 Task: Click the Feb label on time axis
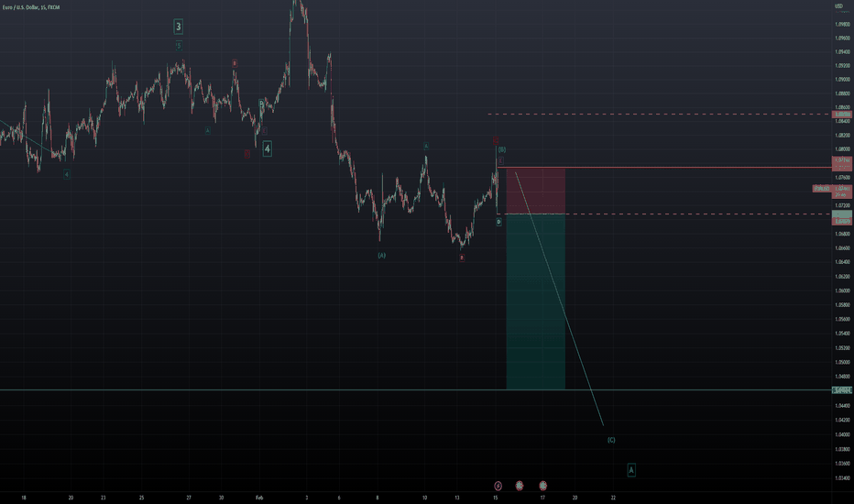coord(259,498)
